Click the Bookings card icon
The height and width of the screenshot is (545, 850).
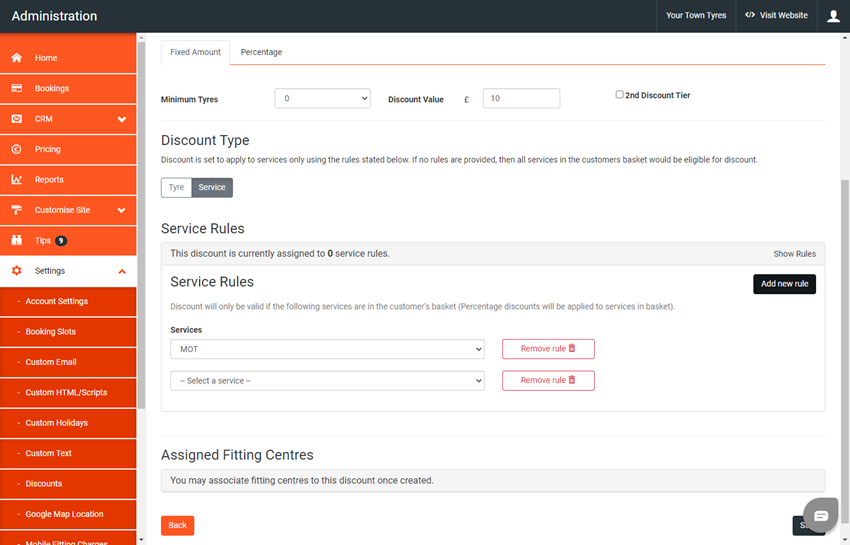point(17,88)
